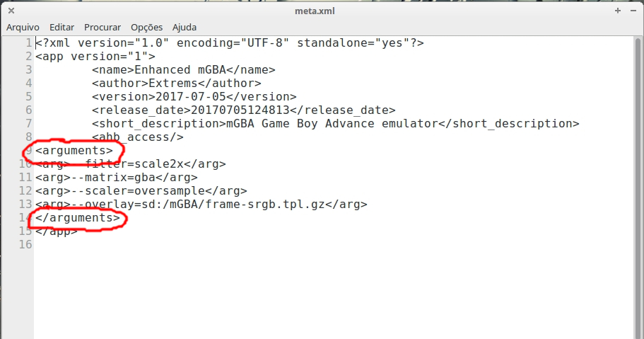
Task: Open the Editar menu
Action: coord(62,27)
